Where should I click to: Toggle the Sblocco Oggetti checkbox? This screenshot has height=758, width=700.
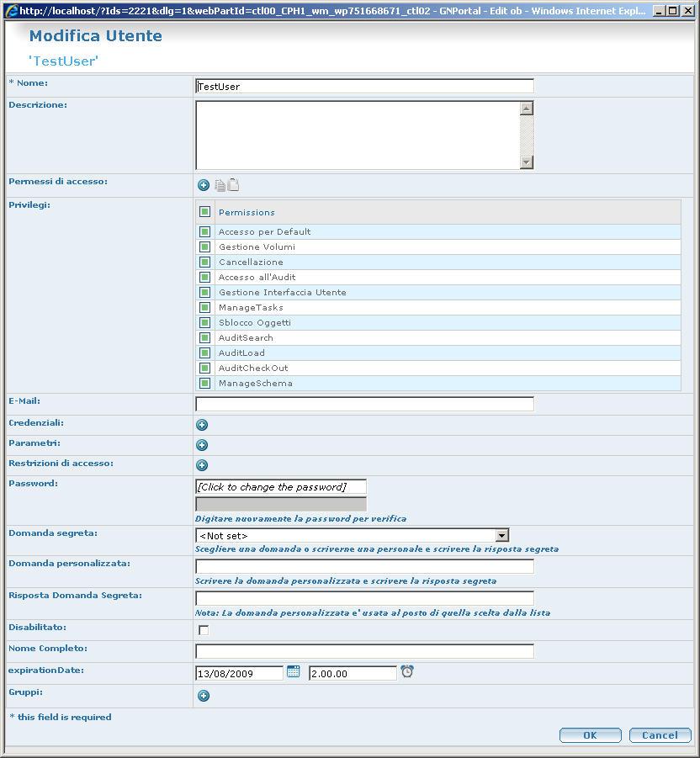(205, 322)
